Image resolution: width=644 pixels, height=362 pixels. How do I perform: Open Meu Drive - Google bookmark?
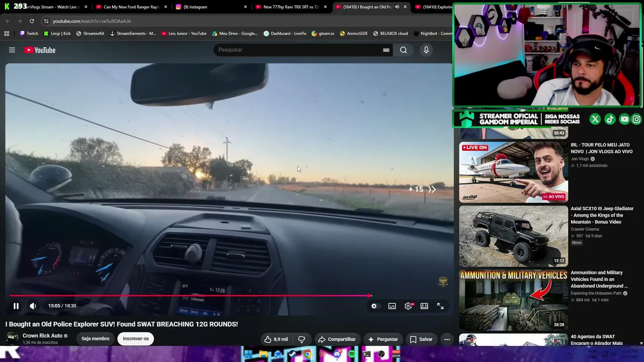[x=234, y=34]
